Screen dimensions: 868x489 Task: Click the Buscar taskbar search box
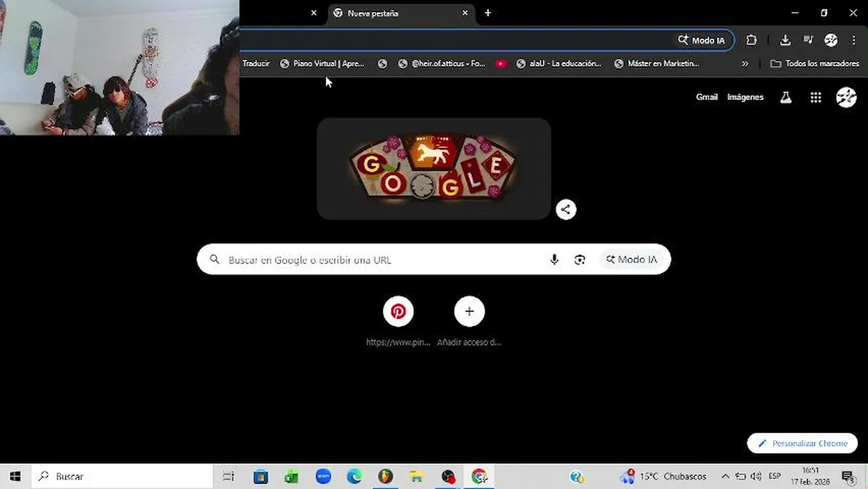click(122, 476)
